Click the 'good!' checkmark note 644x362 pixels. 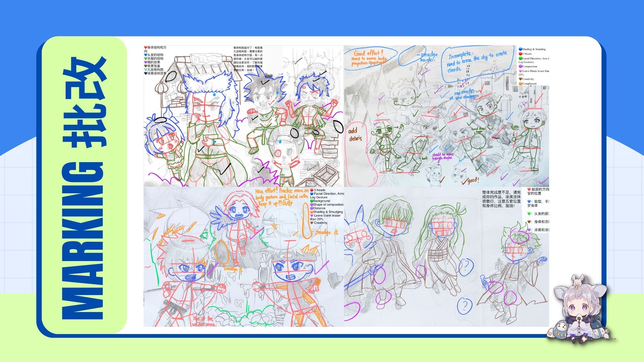coord(470,181)
